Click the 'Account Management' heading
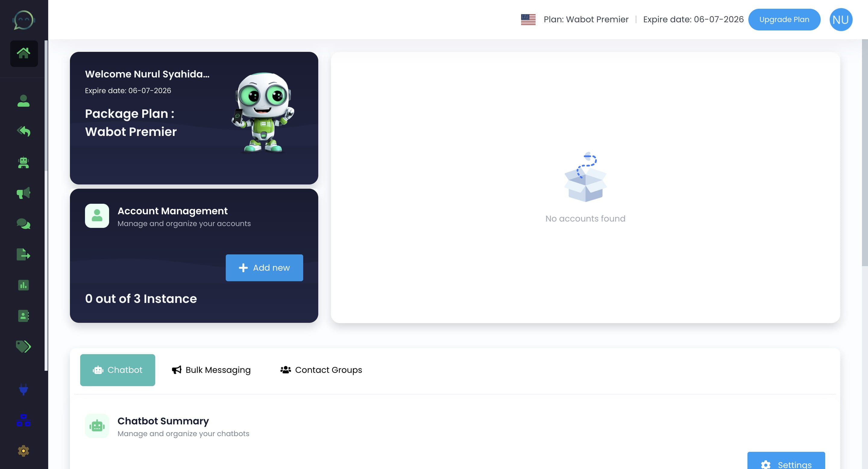The width and height of the screenshot is (868, 469). click(x=172, y=211)
